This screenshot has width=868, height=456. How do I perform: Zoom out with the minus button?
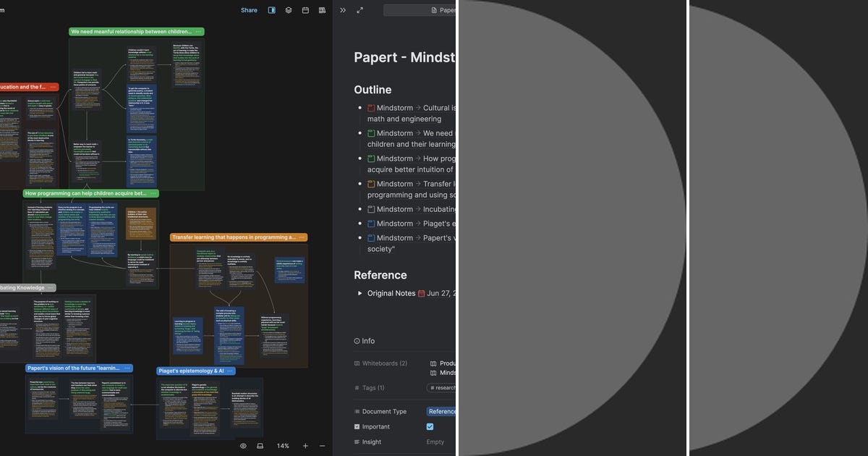point(323,446)
